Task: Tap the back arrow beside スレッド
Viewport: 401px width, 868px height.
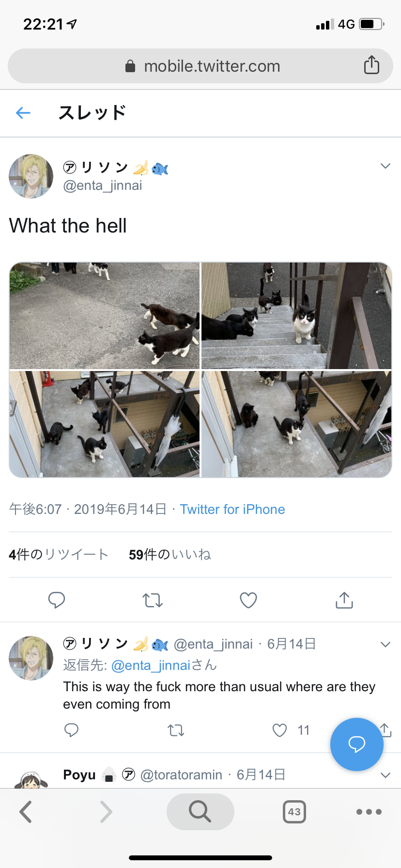Action: (x=23, y=113)
